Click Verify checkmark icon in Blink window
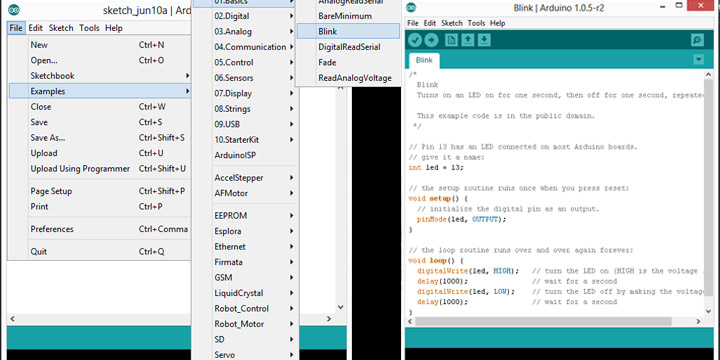The height and width of the screenshot is (360, 720). click(x=415, y=40)
